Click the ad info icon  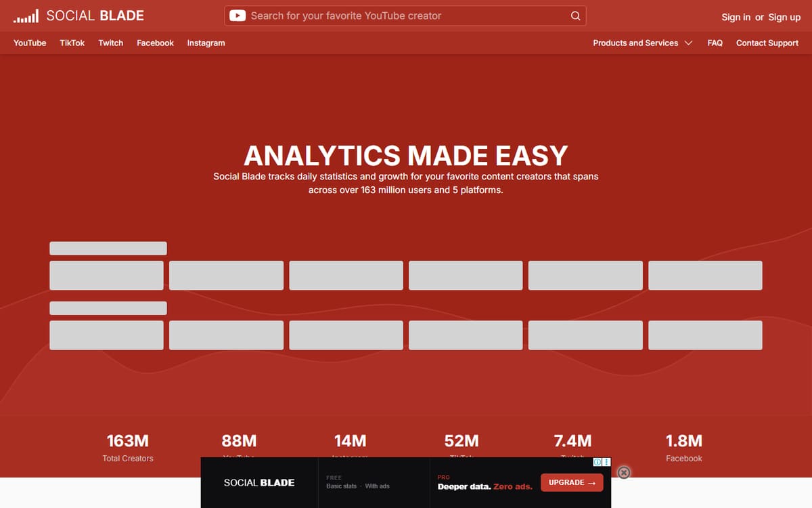[x=597, y=462]
